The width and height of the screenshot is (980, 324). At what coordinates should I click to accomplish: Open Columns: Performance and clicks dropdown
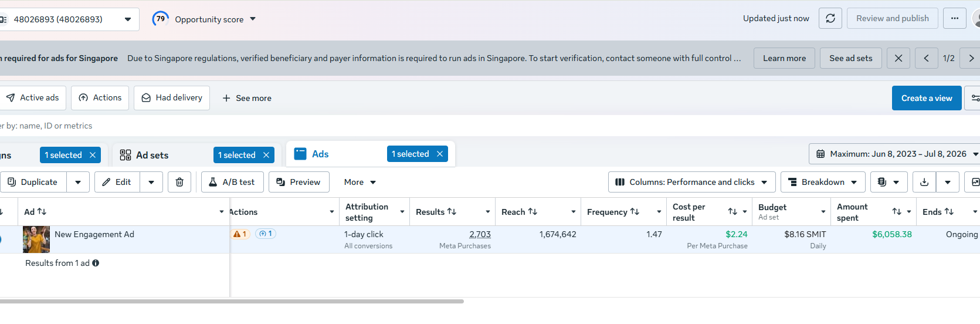coord(692,182)
